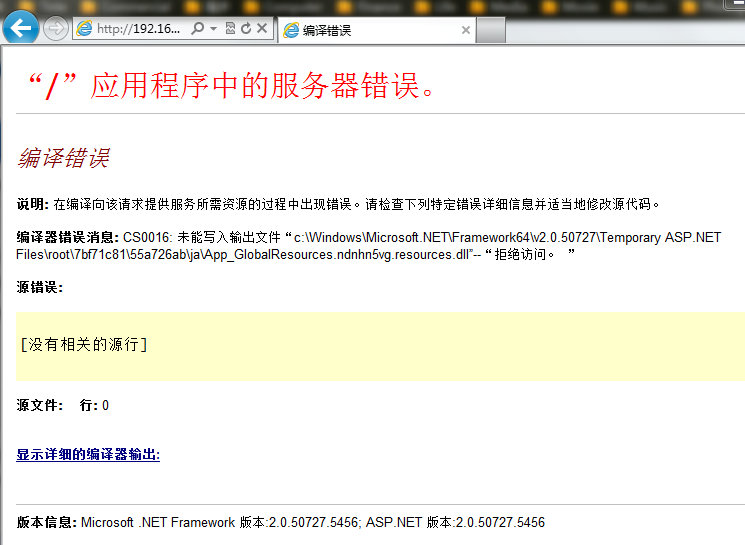
Task: Click the IE site icon in address bar
Action: click(85, 29)
